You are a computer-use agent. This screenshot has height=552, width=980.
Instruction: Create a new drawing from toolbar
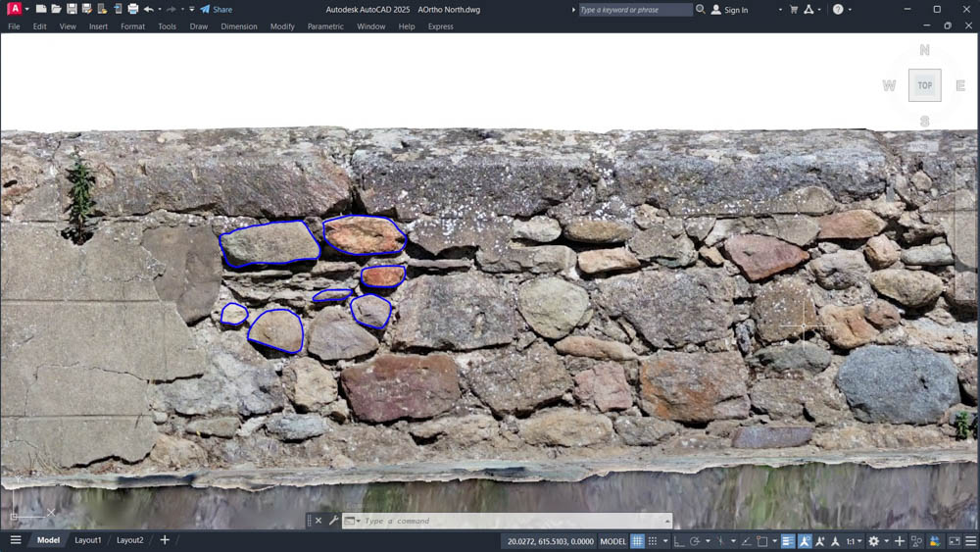41,10
